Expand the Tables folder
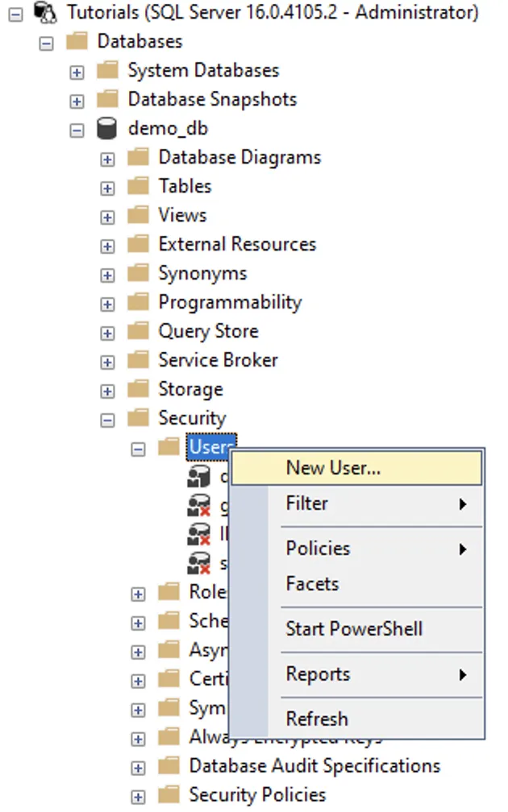Image resolution: width=508 pixels, height=812 pixels. click(x=107, y=188)
